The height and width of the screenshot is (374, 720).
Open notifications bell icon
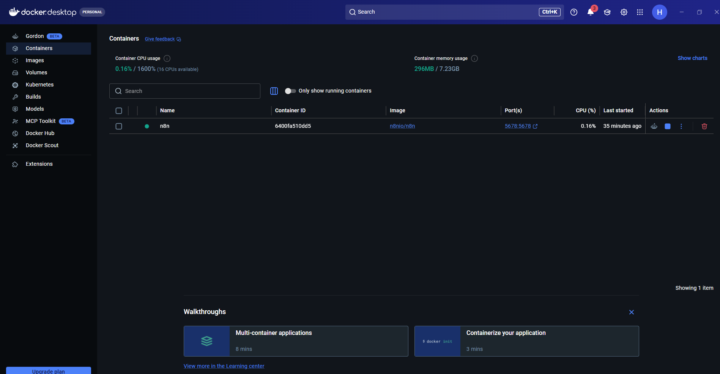591,12
